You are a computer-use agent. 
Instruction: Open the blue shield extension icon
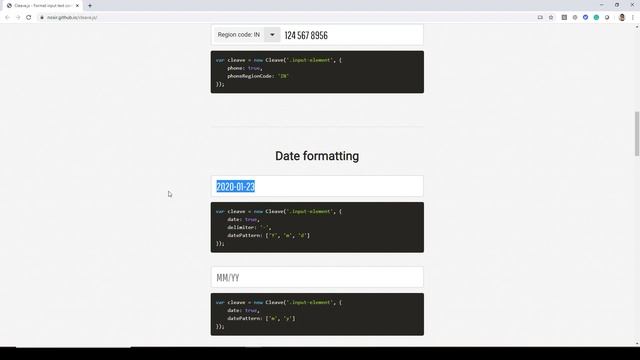585,18
